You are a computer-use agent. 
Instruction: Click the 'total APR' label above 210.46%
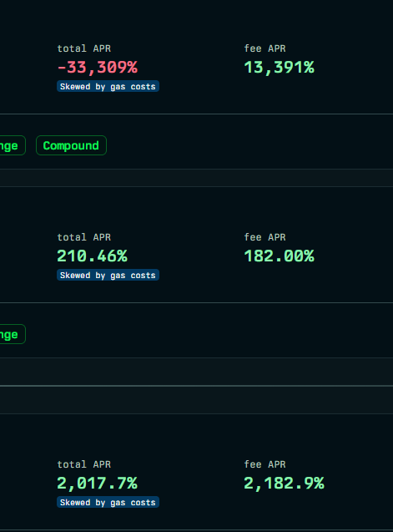(x=84, y=237)
